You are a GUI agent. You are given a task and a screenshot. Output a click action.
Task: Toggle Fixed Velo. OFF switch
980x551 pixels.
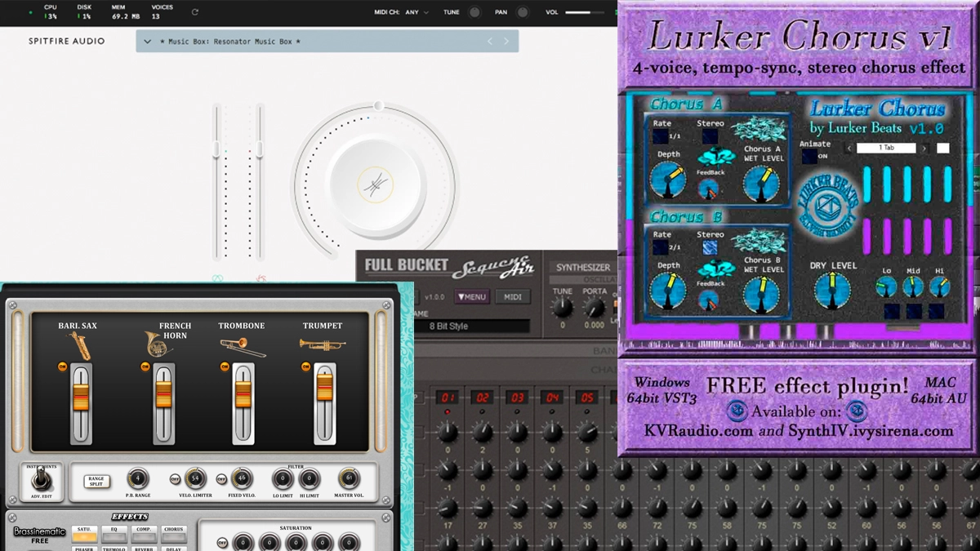[x=221, y=479]
